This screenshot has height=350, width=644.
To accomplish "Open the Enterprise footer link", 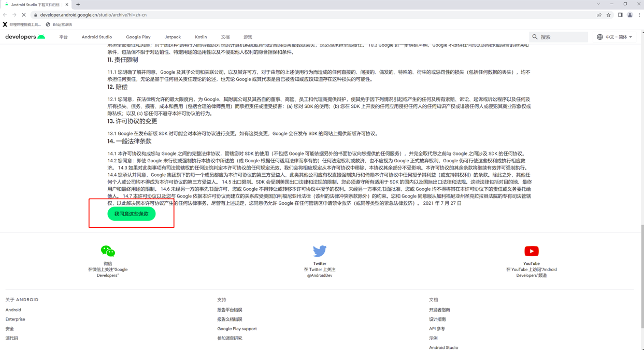I will 16,319.
